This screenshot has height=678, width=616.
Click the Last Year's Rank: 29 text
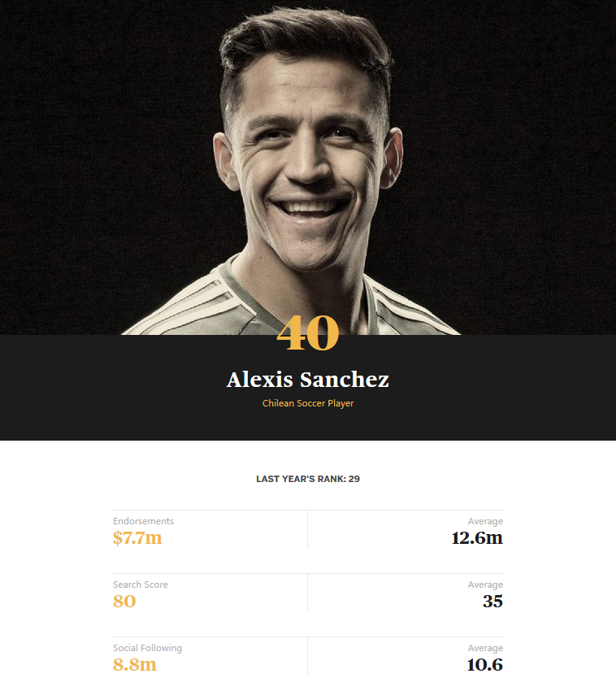pyautogui.click(x=308, y=479)
